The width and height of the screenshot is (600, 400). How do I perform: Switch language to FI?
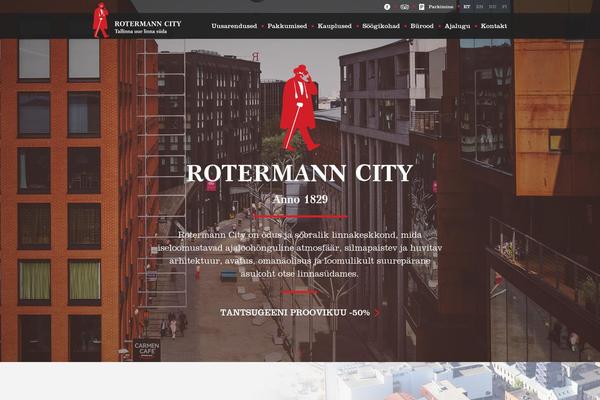click(504, 7)
